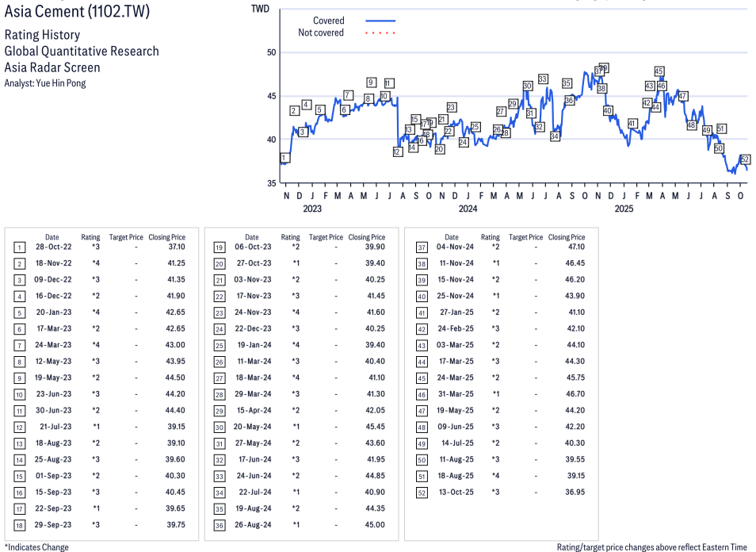
Task: Click the numbered box 19 in the table
Action: (x=219, y=247)
